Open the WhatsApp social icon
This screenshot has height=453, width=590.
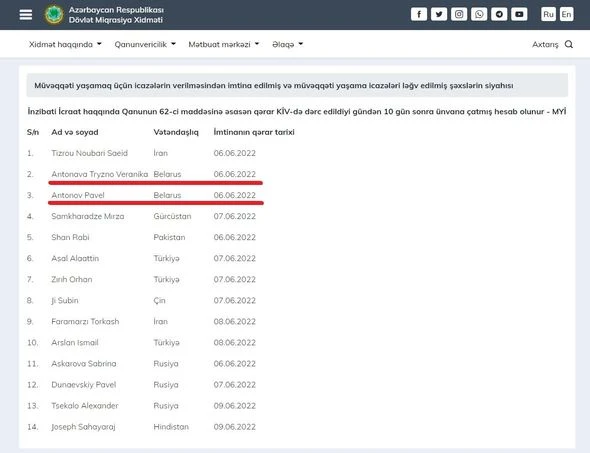[x=479, y=14]
